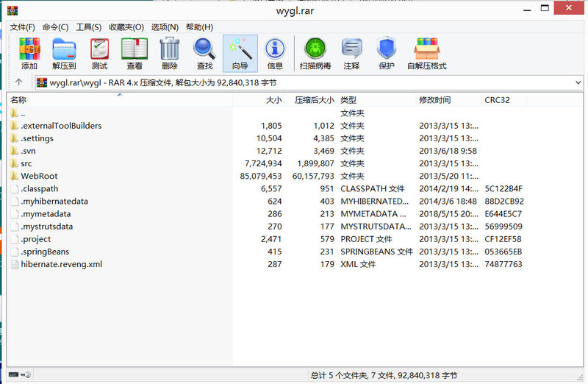The height and width of the screenshot is (384, 588).
Task: Go up one folder level arrow
Action: 19,82
